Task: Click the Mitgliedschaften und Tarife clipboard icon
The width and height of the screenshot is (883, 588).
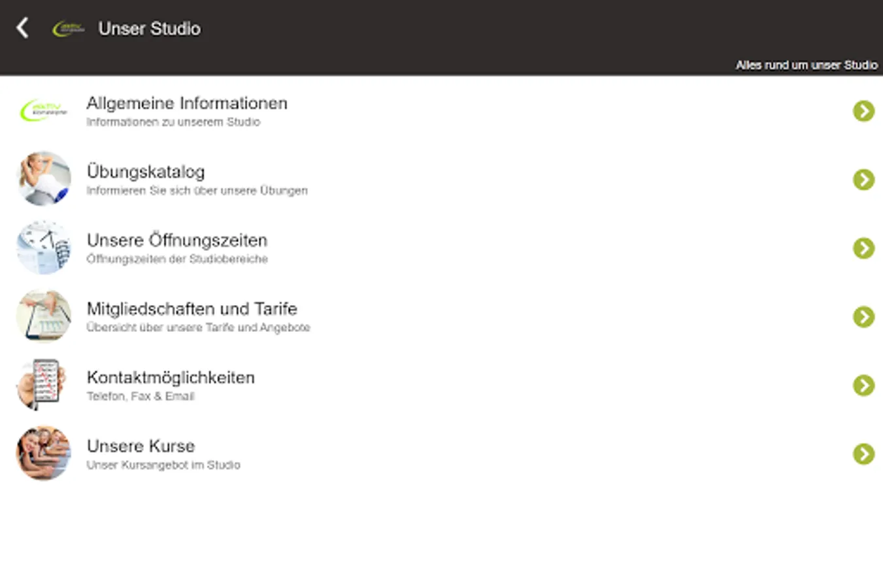Action: 44,316
